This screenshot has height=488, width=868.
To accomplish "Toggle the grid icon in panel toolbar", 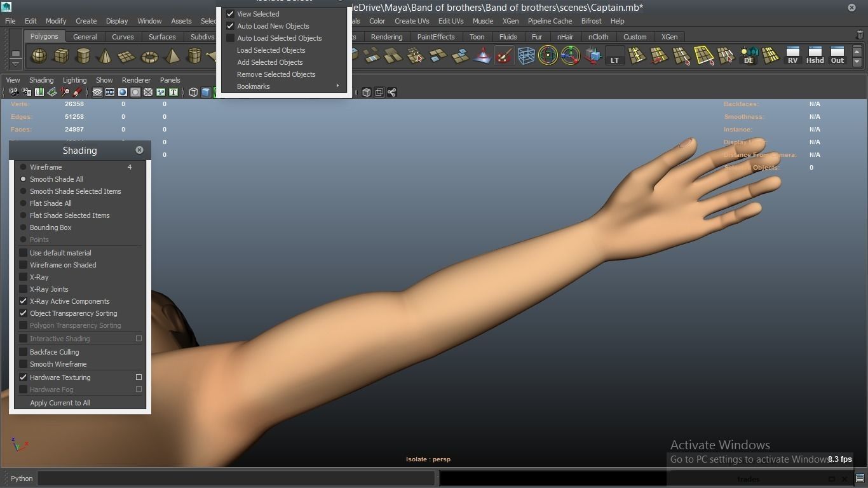I will click(97, 93).
